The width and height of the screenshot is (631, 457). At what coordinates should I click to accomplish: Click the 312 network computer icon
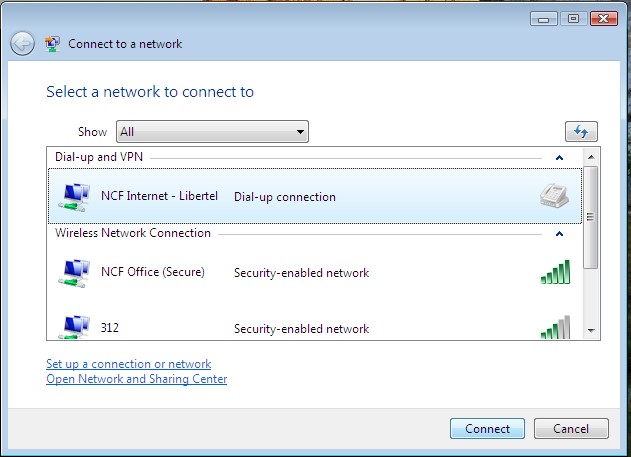coord(74,327)
